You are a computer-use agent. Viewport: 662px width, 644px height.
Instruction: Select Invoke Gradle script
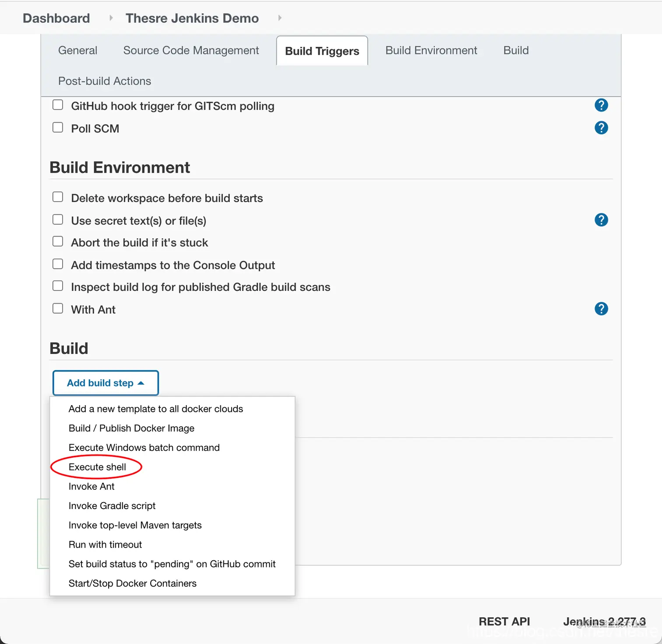[x=172, y=506]
